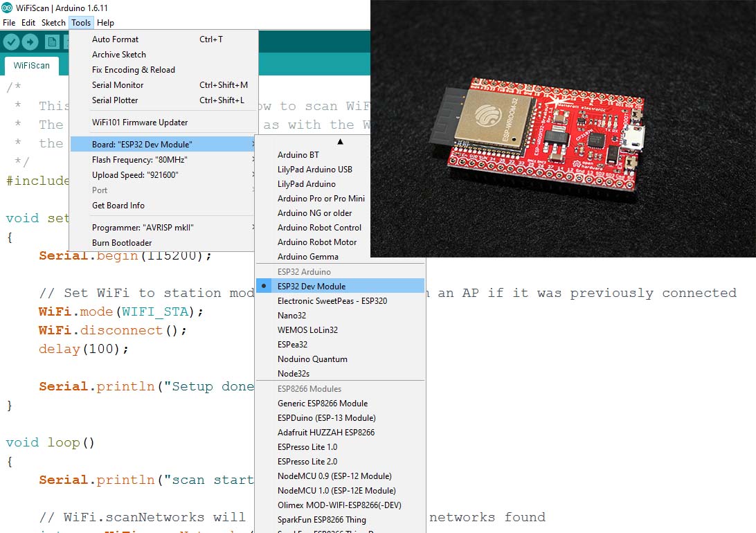Open the Port submenu
Image resolution: width=756 pixels, height=533 pixels.
tap(99, 190)
